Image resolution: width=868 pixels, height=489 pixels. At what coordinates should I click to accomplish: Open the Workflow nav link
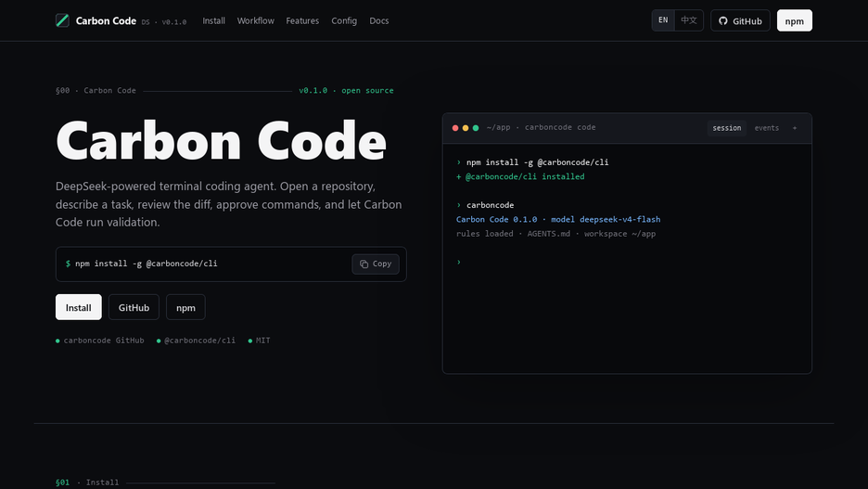pos(256,20)
